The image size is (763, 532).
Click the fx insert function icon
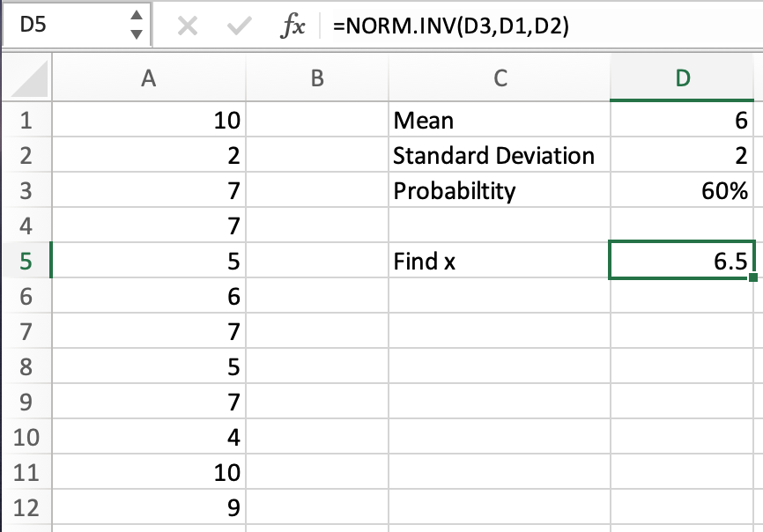tap(292, 26)
